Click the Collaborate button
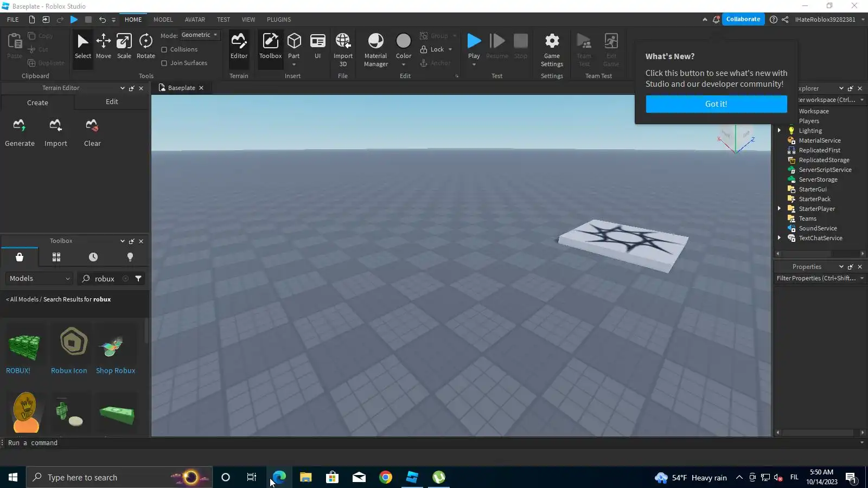The image size is (868, 488). pyautogui.click(x=743, y=19)
